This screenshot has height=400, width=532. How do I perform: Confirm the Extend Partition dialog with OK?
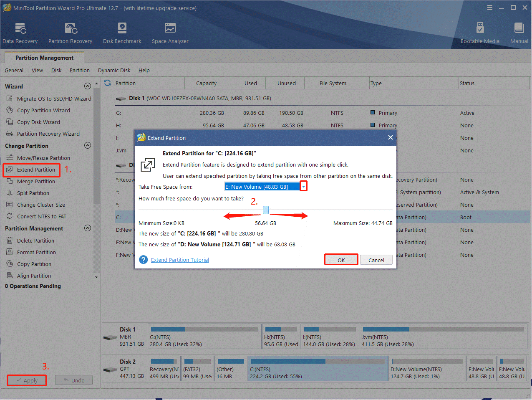(x=341, y=260)
